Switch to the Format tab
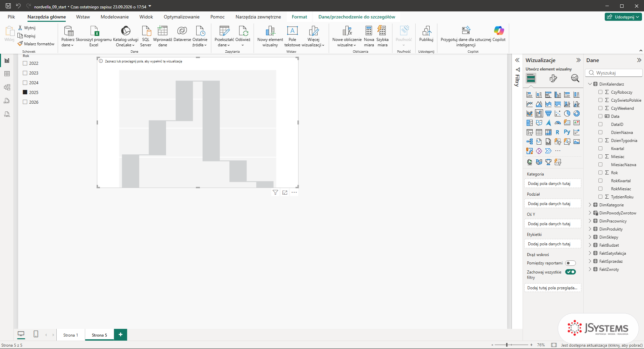 click(299, 17)
